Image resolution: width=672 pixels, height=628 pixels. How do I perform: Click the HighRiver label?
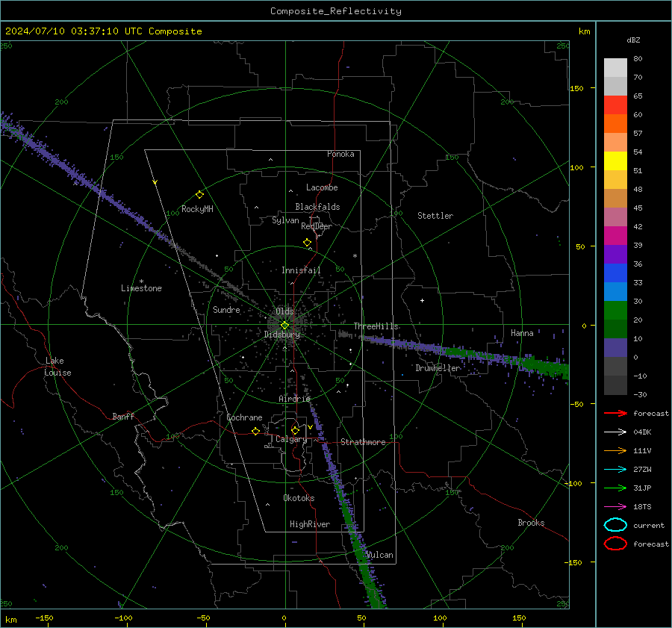[x=310, y=524]
